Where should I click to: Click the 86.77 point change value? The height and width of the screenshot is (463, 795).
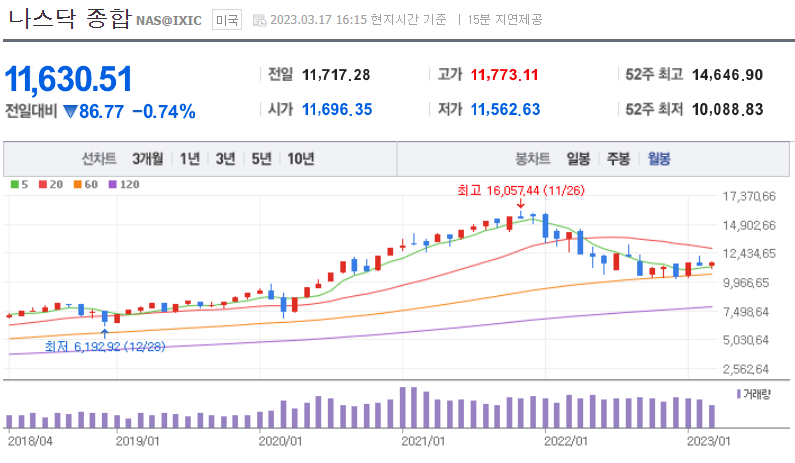[101, 112]
